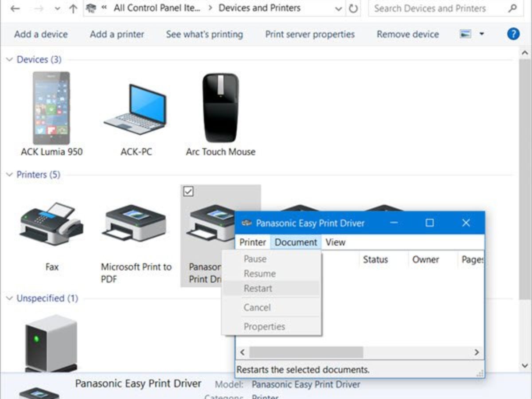Click the Status column header
532x399 pixels.
(x=383, y=259)
